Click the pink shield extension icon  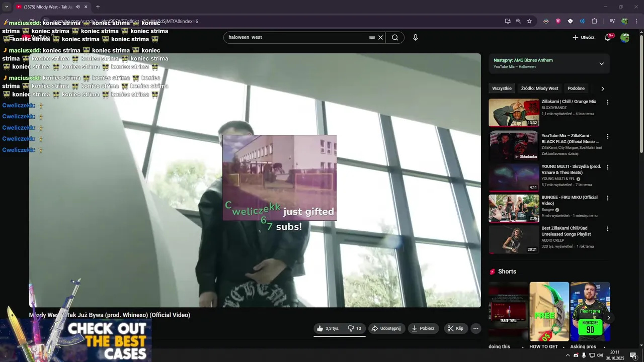pyautogui.click(x=558, y=21)
